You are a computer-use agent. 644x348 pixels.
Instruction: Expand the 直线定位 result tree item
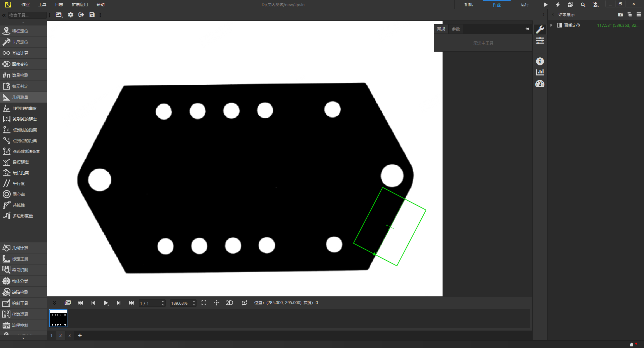click(x=551, y=25)
